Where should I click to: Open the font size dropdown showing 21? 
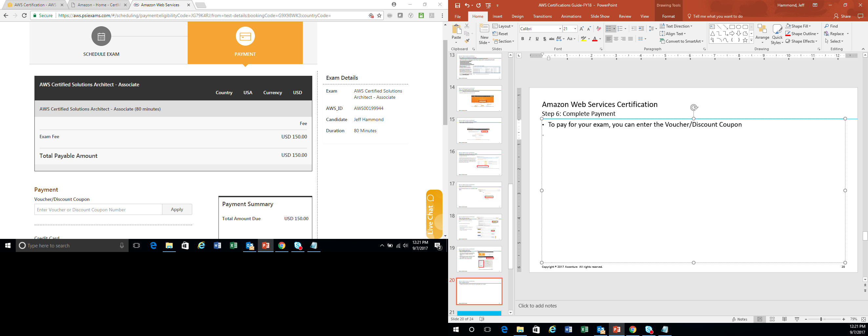point(575,29)
